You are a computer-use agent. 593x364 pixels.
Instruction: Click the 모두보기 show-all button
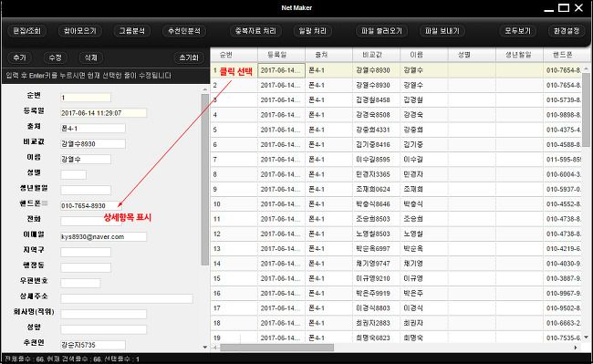[x=518, y=31]
